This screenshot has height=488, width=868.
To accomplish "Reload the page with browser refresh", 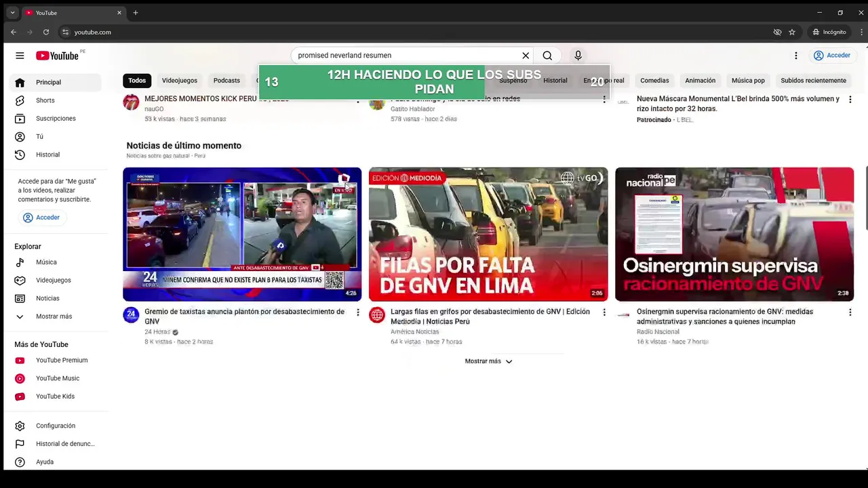I will 46,32.
